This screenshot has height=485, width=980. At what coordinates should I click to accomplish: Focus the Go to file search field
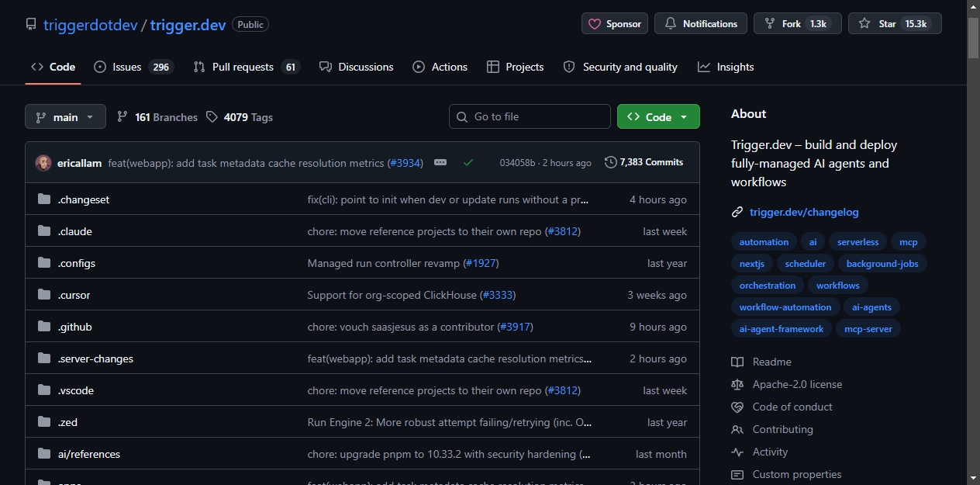(530, 116)
